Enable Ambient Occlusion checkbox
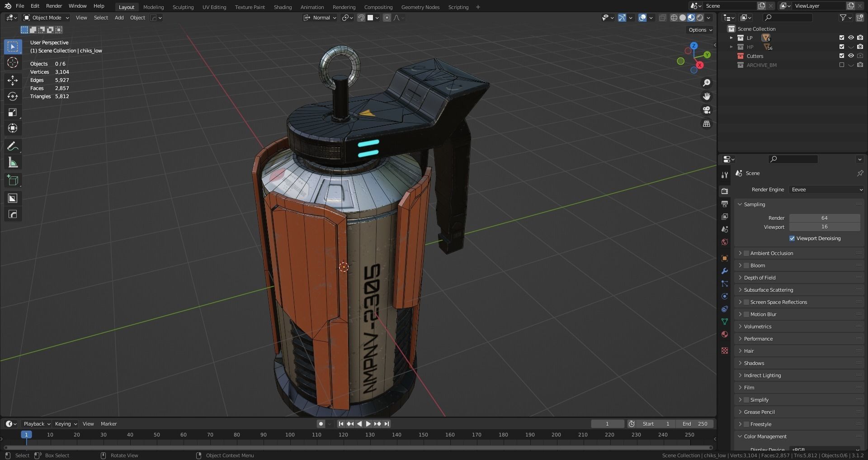 [x=746, y=253]
